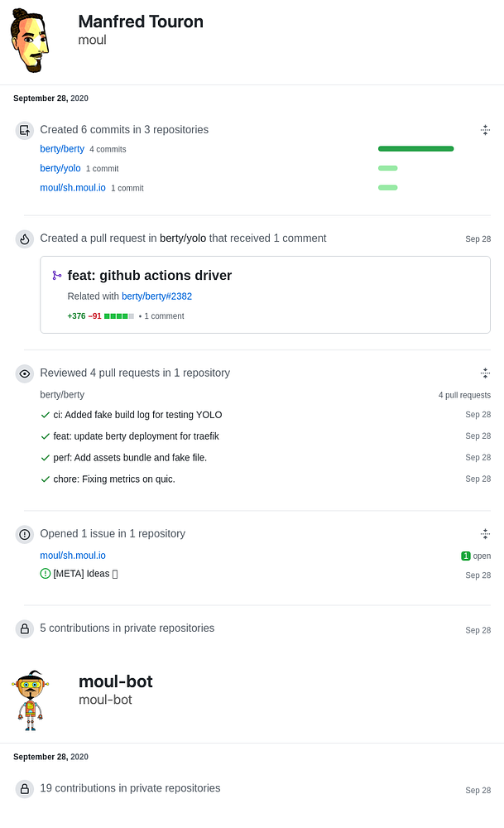Click the commits icon beside "Created 6 commits"
The height and width of the screenshot is (828, 504).
point(25,130)
